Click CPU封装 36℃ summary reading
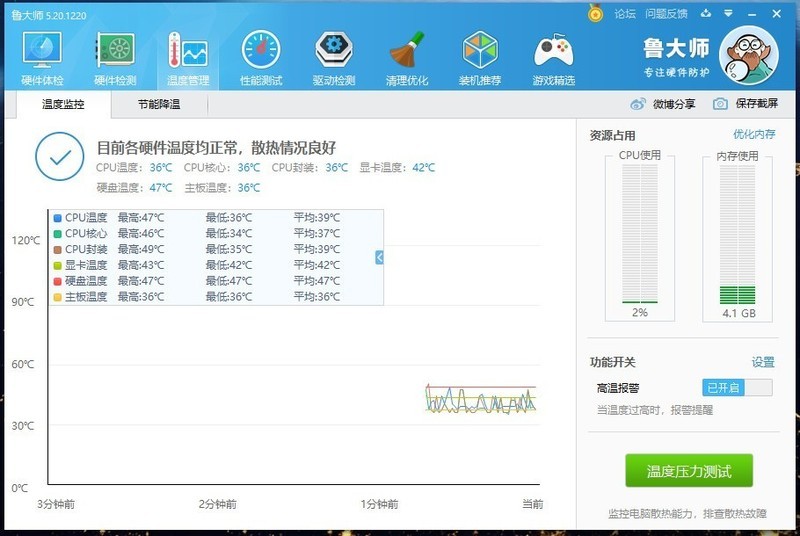The width and height of the screenshot is (800, 536). coord(310,167)
